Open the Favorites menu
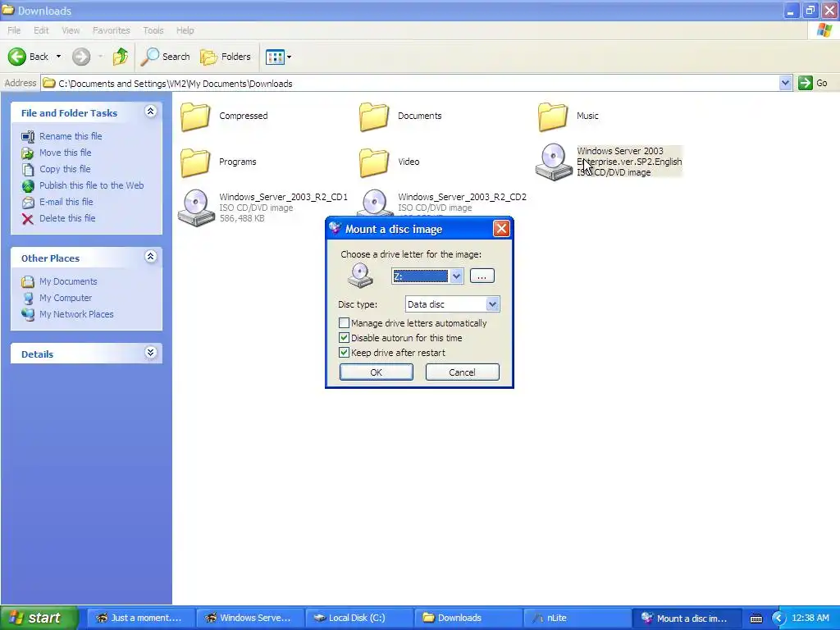The width and height of the screenshot is (840, 630). [x=112, y=30]
